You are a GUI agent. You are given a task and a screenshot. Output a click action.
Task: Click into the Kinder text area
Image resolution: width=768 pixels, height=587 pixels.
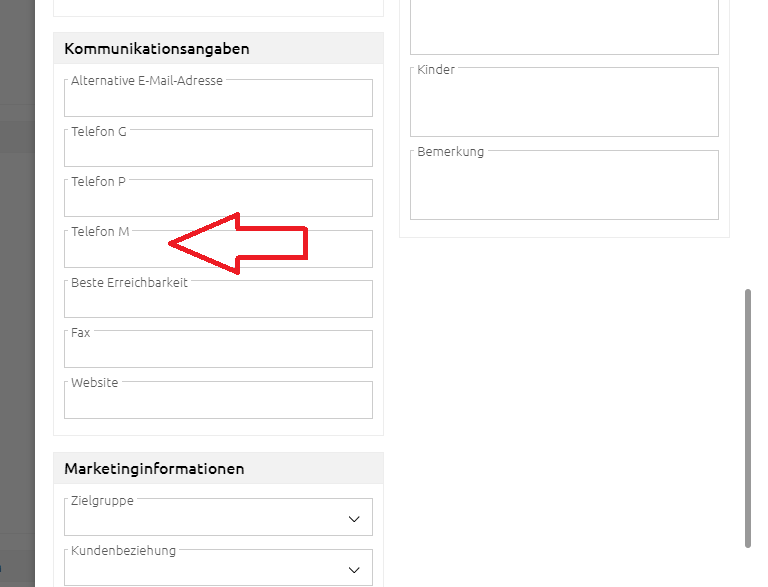[564, 105]
